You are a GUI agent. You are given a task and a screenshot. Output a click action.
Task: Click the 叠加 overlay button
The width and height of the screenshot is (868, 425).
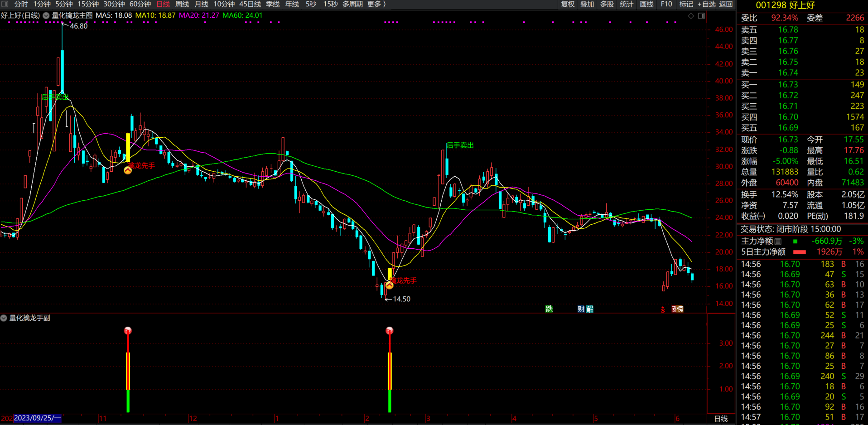[x=587, y=4]
